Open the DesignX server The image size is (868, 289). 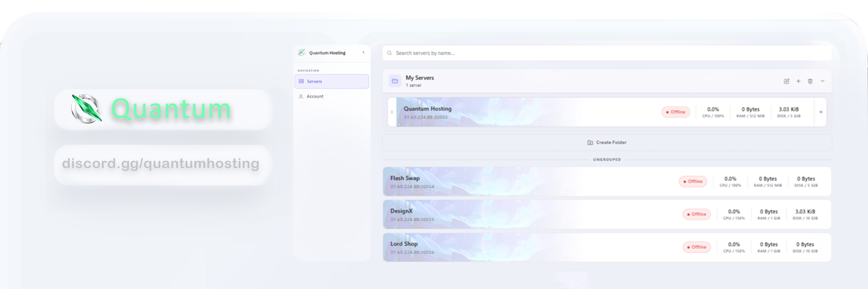[x=607, y=214]
